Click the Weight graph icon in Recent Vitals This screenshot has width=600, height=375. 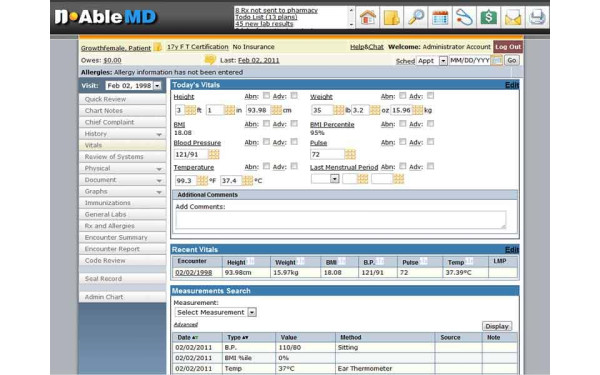pyautogui.click(x=300, y=261)
